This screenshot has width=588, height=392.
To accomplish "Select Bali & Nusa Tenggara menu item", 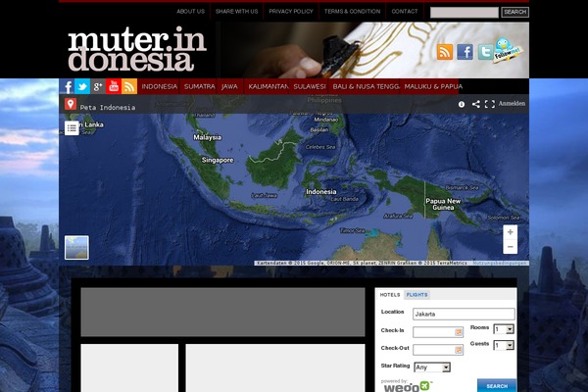I will 366,86.
